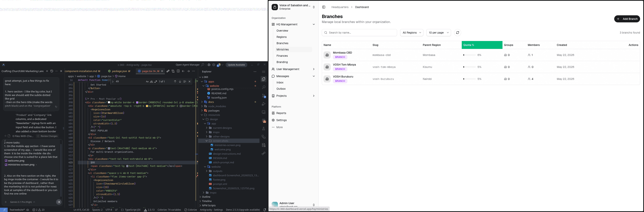Open Extensions view with warning badge
The width and height of the screenshot is (644, 212).
[x=264, y=121]
